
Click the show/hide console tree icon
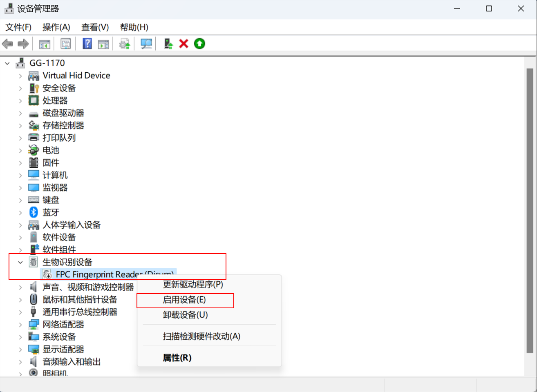point(45,44)
